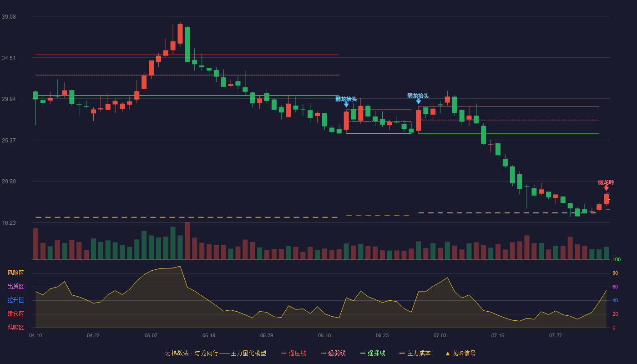Click the 05-29 date label
This screenshot has width=637, height=364.
[x=267, y=335]
